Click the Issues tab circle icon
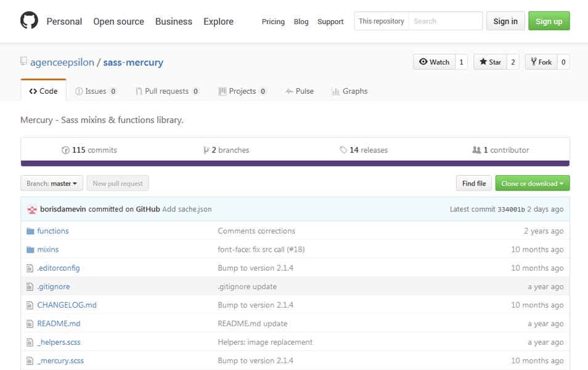The width and height of the screenshot is (588, 370). pyautogui.click(x=79, y=91)
